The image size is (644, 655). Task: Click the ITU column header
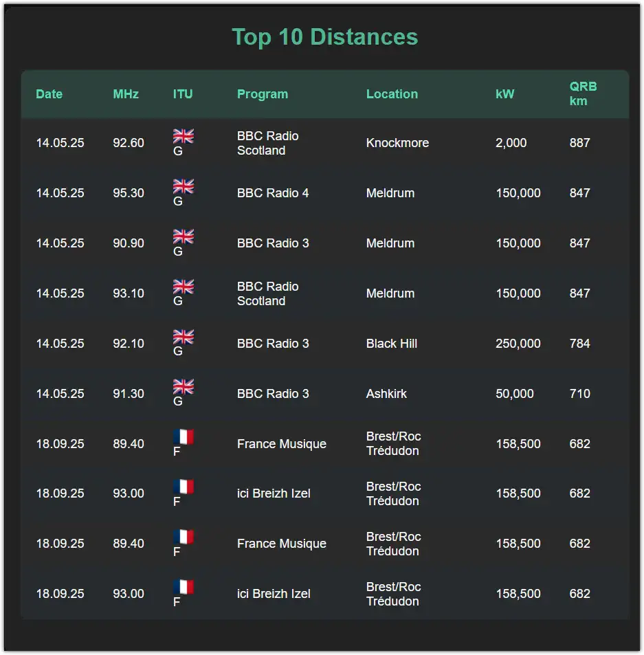coord(183,94)
